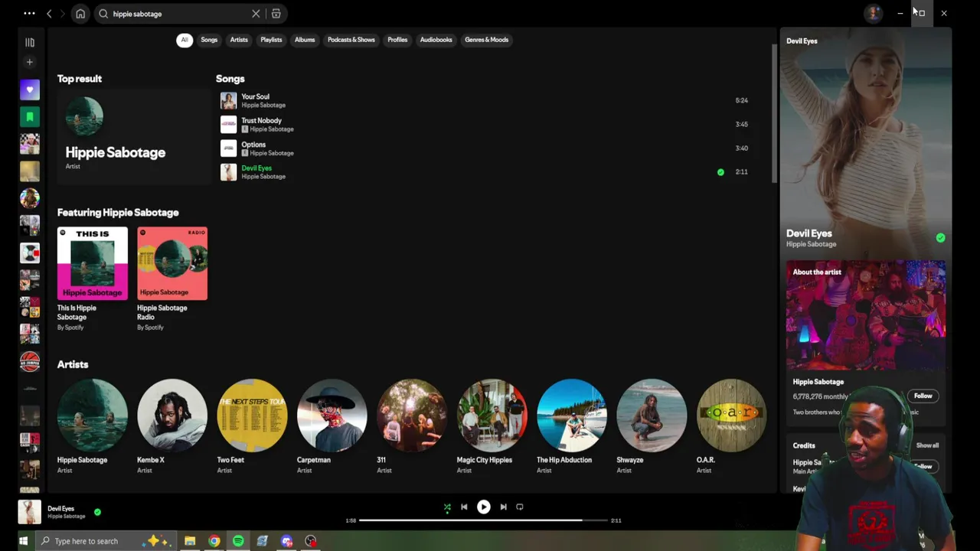Click the Type here to search box
Screen dimensions: 980x551
(107, 541)
